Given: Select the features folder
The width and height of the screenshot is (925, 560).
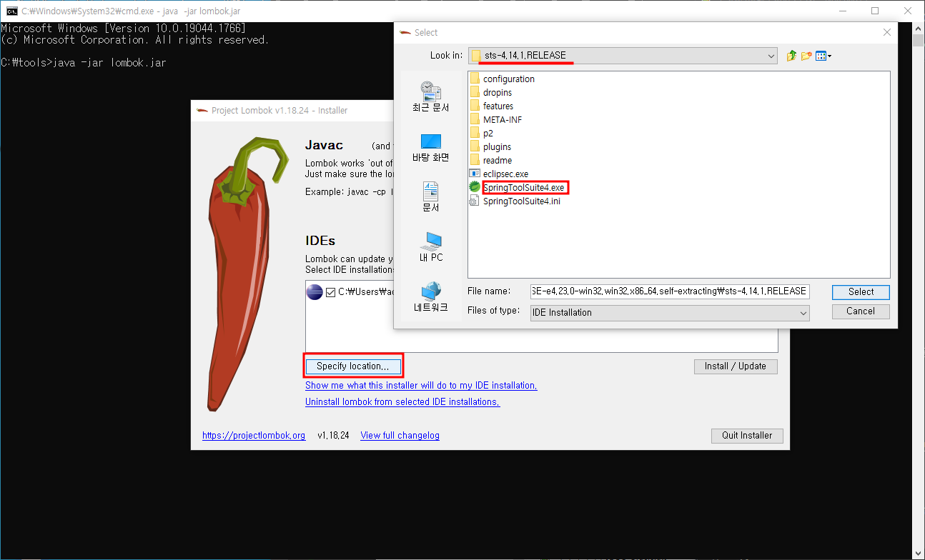Looking at the screenshot, I should coord(491,106).
